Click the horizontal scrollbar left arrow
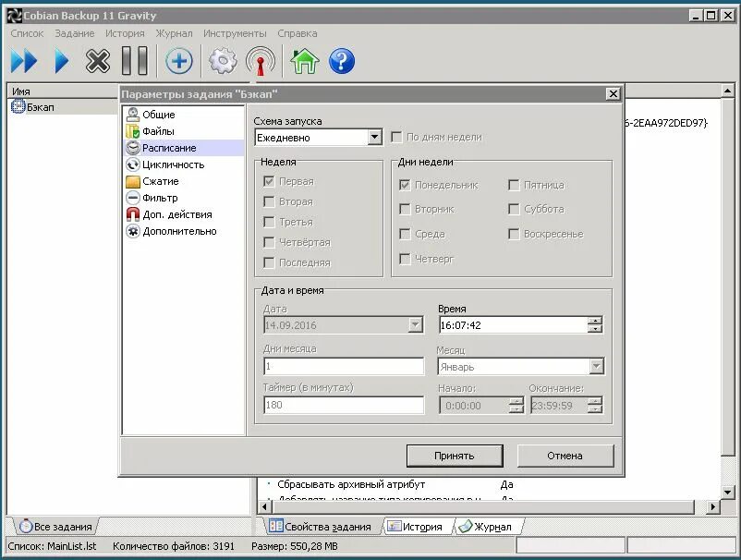 pyautogui.click(x=264, y=507)
